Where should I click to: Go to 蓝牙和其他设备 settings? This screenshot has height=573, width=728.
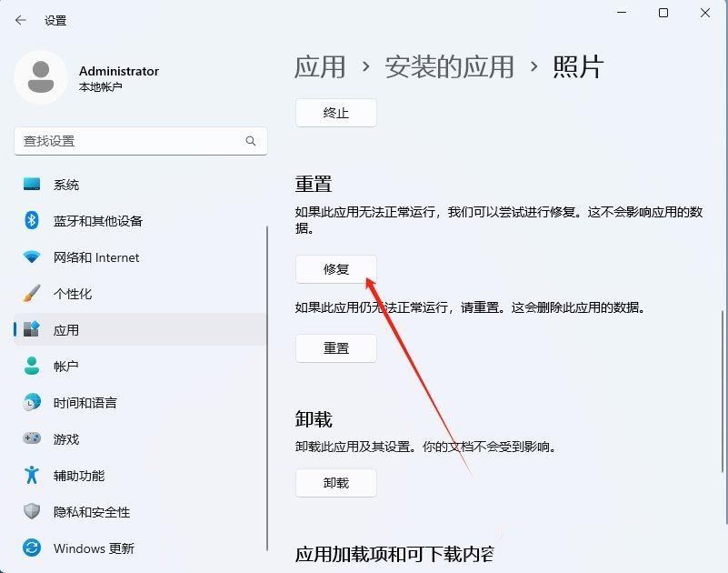point(139,221)
